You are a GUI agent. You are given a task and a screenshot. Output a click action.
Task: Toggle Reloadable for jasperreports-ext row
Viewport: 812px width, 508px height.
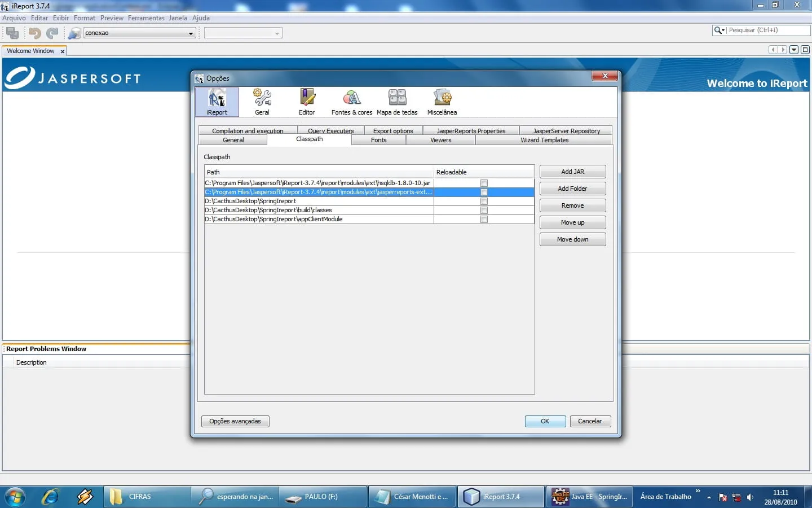[x=484, y=192]
